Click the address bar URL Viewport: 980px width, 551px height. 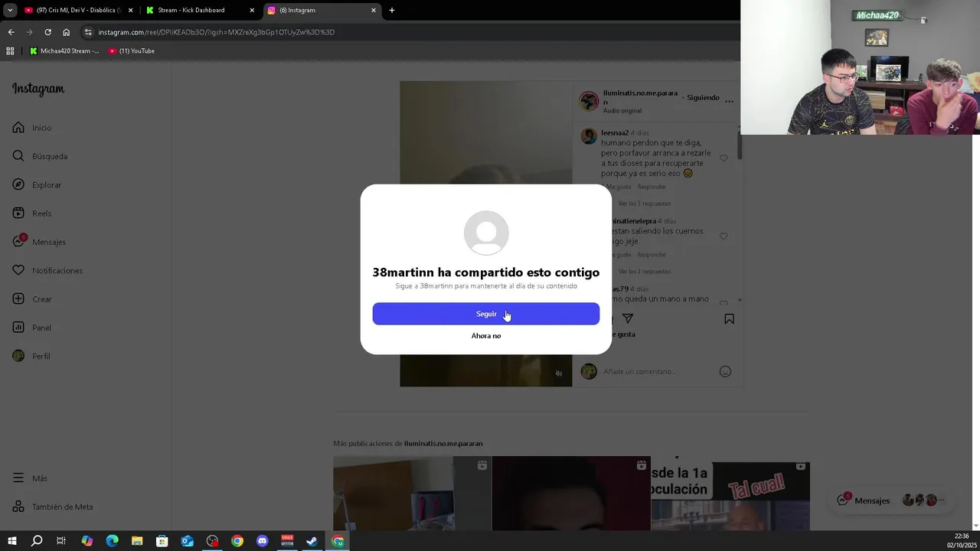(217, 32)
